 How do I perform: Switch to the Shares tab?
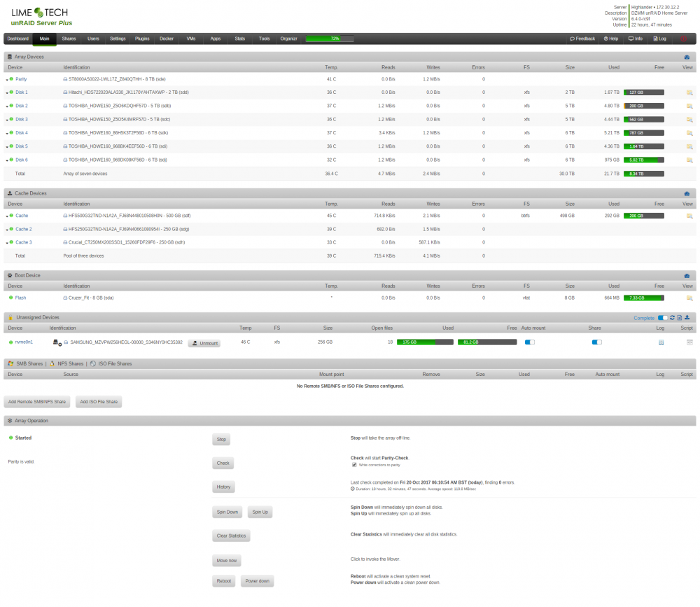coord(69,39)
